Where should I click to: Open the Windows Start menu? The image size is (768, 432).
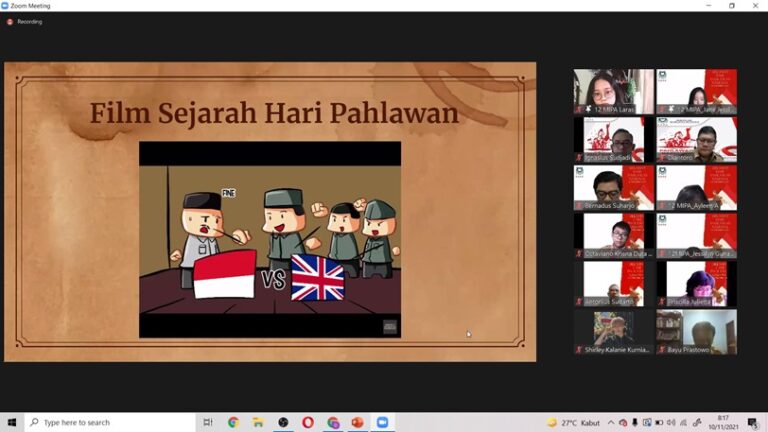pyautogui.click(x=12, y=422)
